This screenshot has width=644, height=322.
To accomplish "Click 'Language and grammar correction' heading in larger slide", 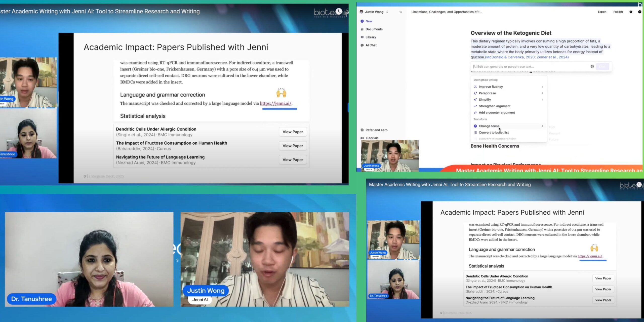I will point(163,95).
